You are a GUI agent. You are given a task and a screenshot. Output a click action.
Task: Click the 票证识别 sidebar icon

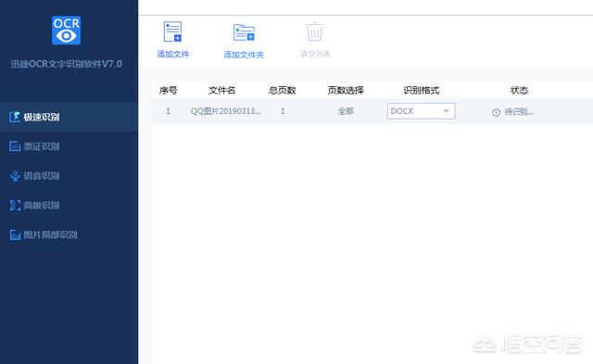point(15,146)
